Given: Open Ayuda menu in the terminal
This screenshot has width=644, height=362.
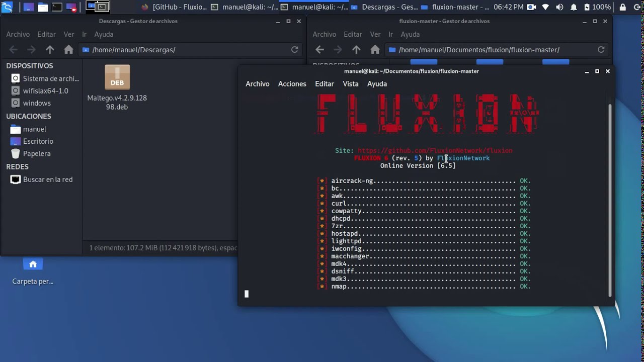Looking at the screenshot, I should point(377,84).
